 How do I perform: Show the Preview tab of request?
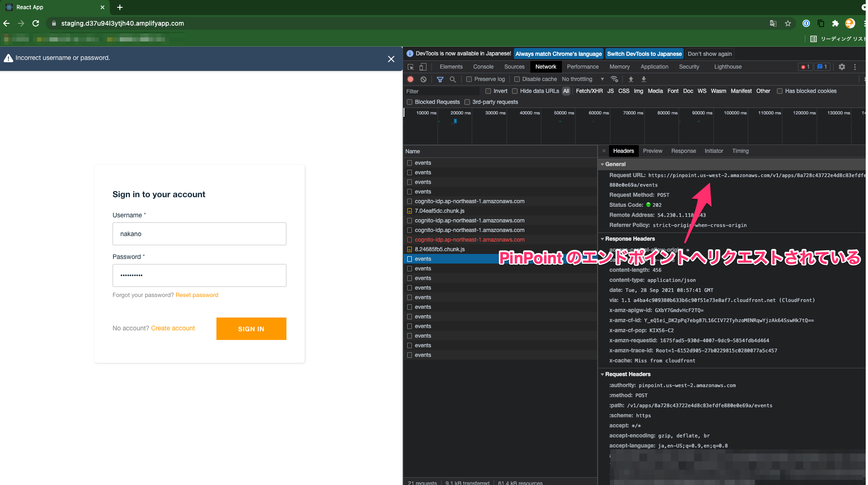point(652,151)
